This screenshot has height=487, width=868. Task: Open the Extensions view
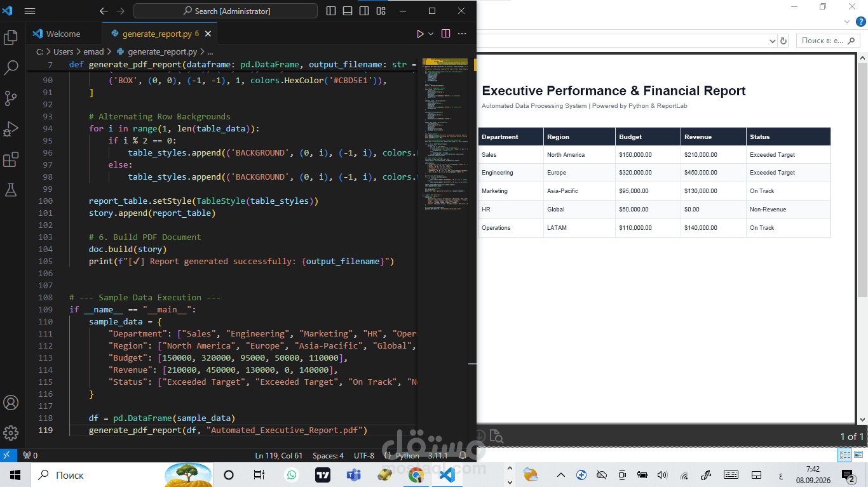point(11,159)
